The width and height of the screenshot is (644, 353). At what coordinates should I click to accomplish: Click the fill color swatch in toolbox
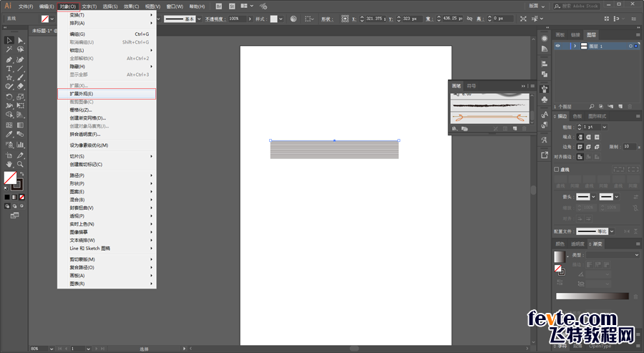click(9, 178)
